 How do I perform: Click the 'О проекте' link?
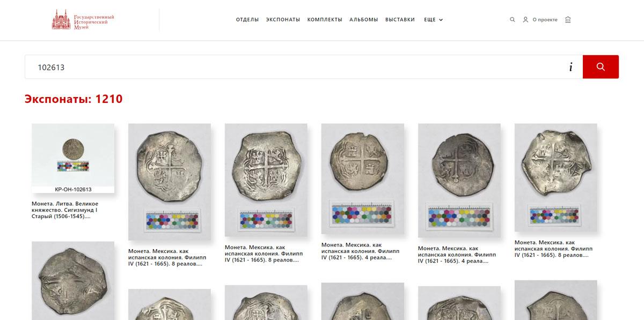point(545,20)
